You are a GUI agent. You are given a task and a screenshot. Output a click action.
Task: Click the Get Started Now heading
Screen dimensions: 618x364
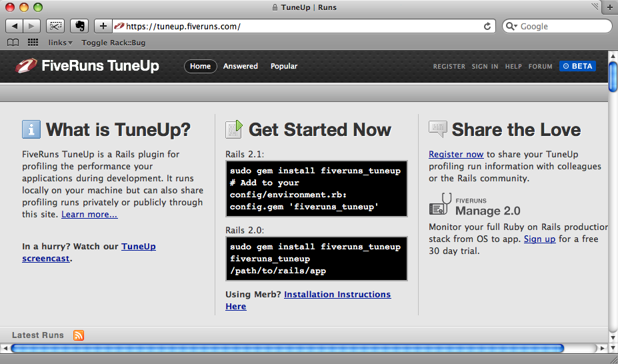pos(320,129)
